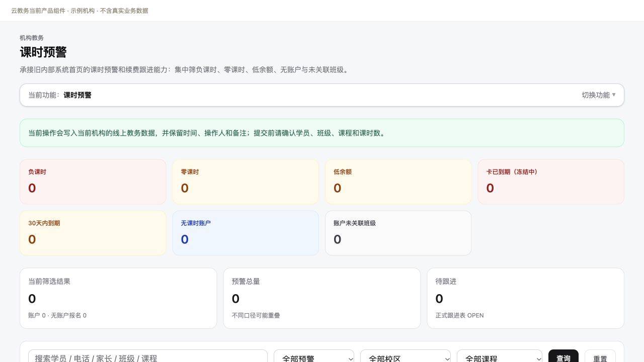
Task: Select the 卡已到期（冻结中）card
Action: tap(551, 182)
